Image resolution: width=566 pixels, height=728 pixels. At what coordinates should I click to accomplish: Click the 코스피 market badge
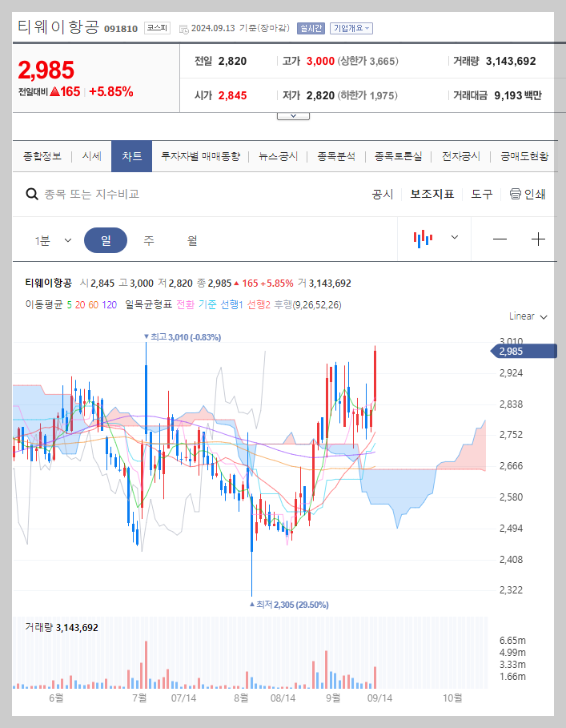click(x=157, y=28)
